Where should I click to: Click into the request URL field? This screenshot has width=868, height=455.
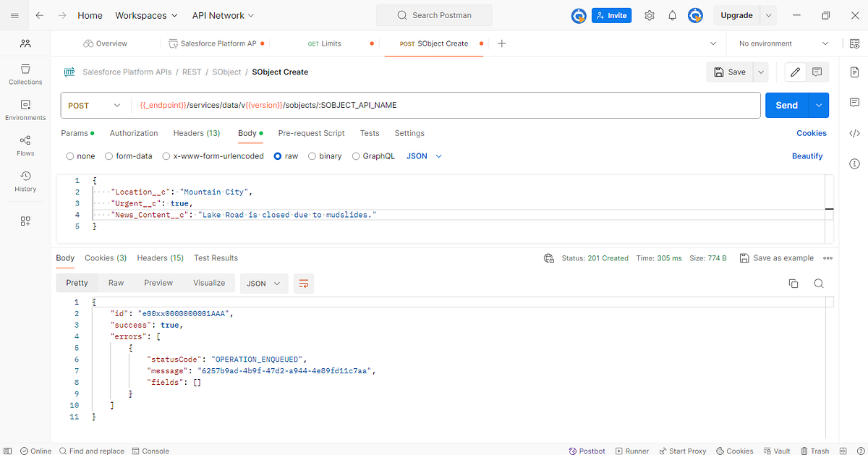pos(445,105)
